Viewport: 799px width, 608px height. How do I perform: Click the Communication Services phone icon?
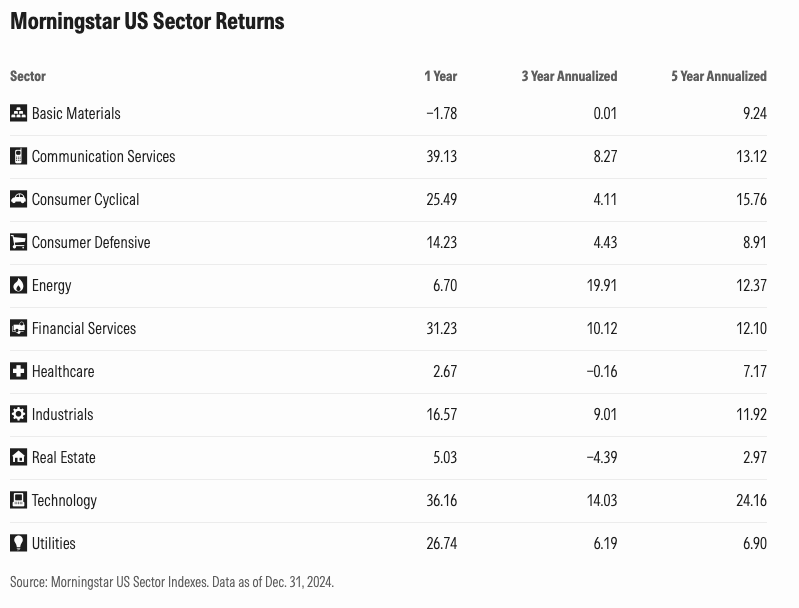(18, 156)
